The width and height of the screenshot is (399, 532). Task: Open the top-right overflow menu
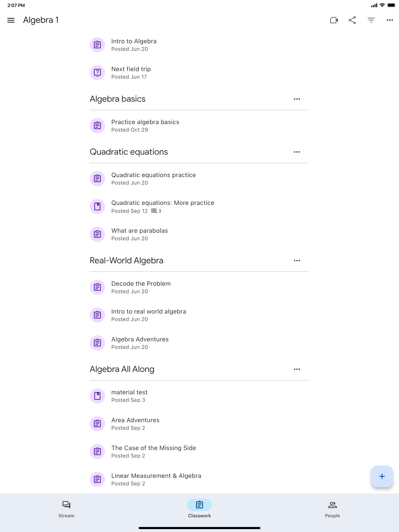coord(390,20)
